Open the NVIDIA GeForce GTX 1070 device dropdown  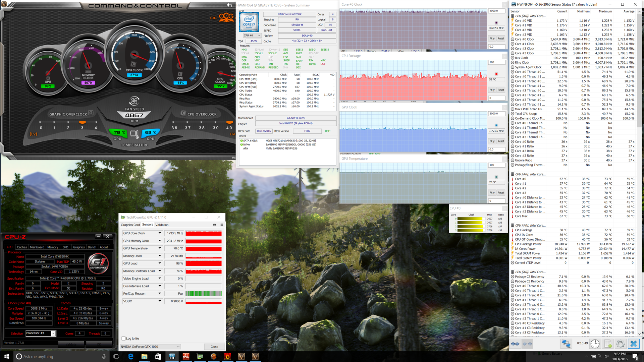point(151,347)
